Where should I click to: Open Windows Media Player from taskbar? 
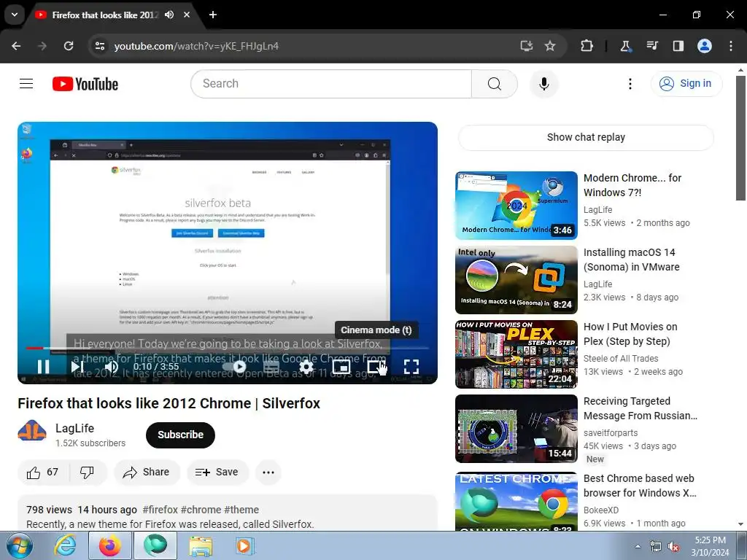(246, 546)
